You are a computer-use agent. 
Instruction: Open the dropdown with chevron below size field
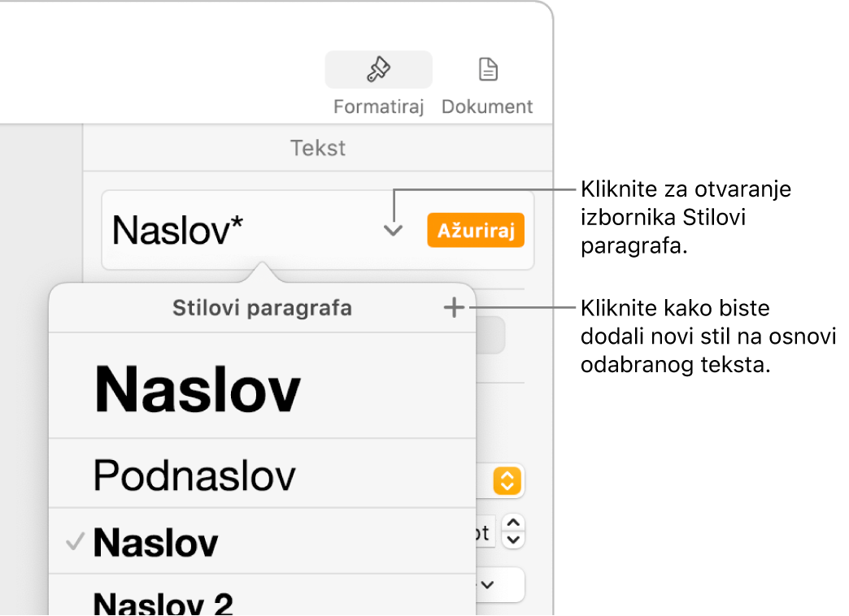tap(499, 584)
